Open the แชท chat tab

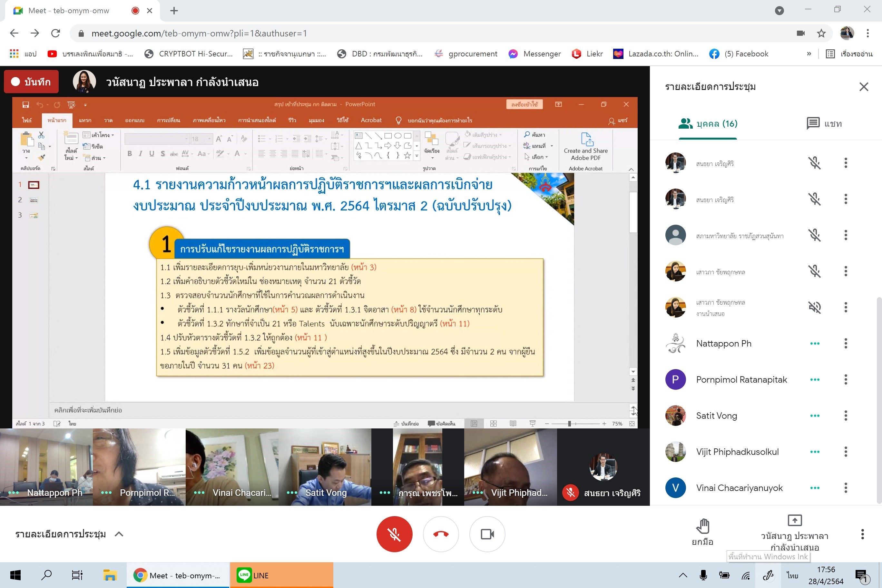[x=824, y=124]
